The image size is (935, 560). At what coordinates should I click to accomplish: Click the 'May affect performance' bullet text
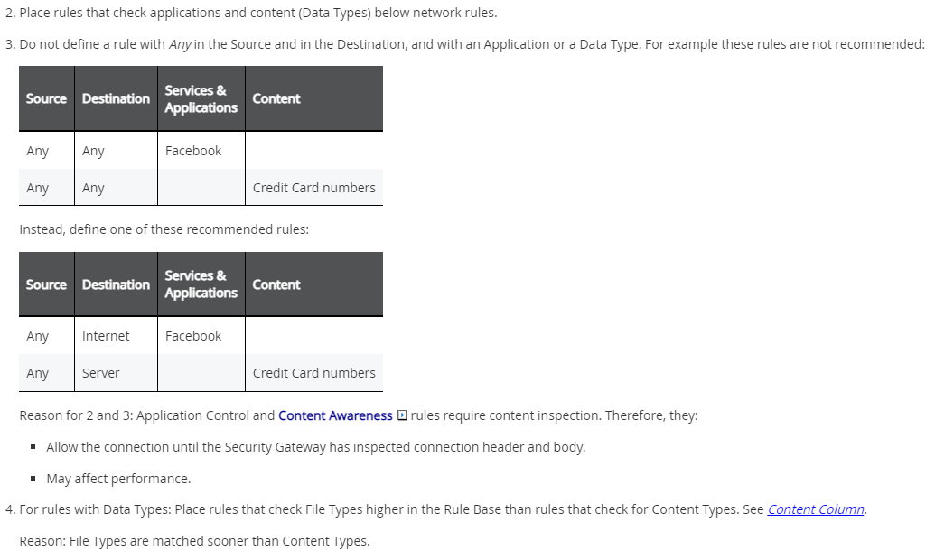point(118,479)
